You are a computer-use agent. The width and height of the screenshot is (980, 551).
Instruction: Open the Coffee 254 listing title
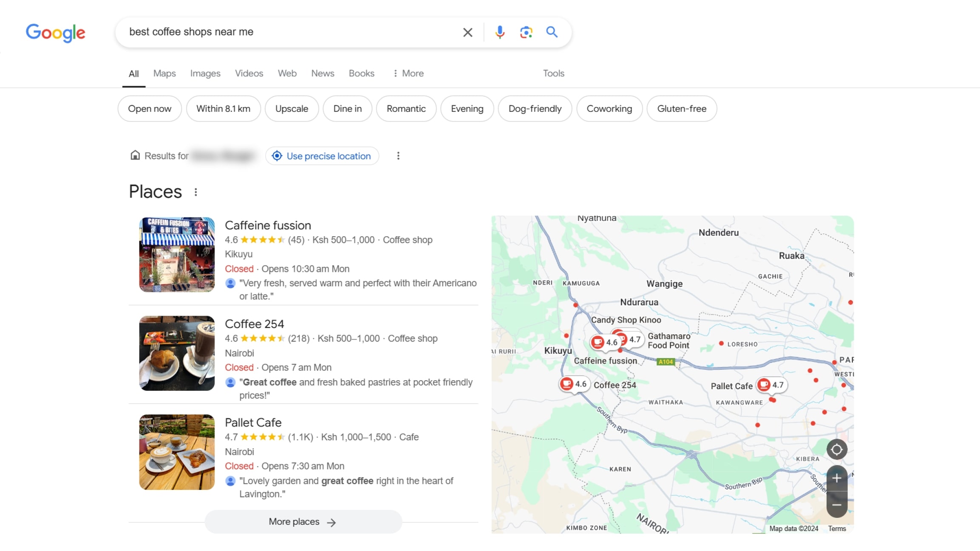tap(254, 324)
